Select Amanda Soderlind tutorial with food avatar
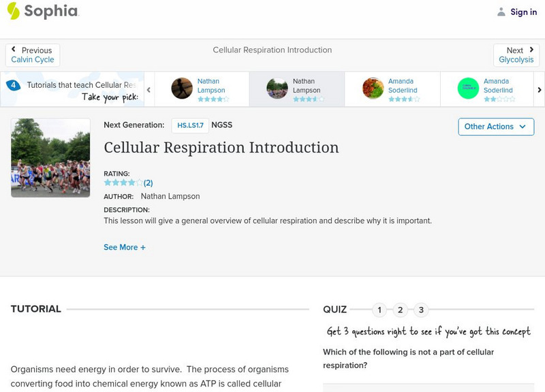The height and width of the screenshot is (392, 545). click(373, 88)
